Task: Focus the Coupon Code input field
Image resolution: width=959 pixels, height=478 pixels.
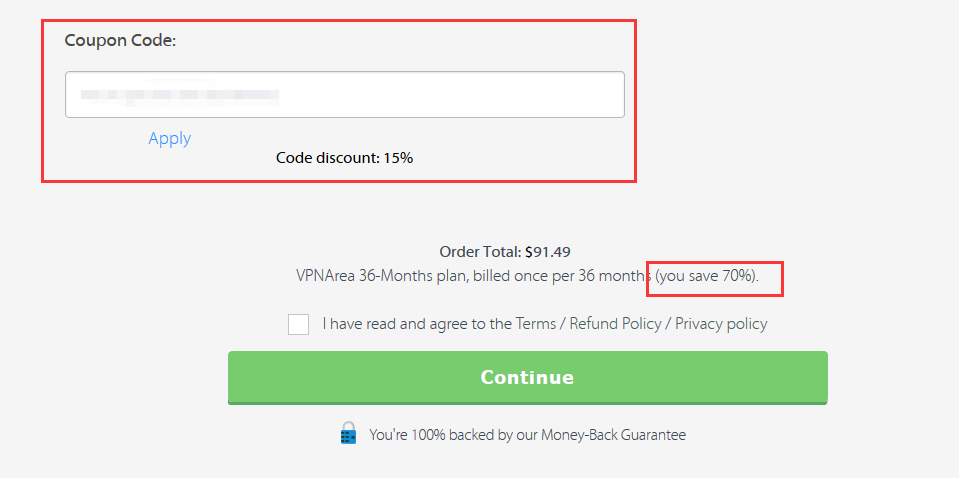Action: (x=345, y=95)
